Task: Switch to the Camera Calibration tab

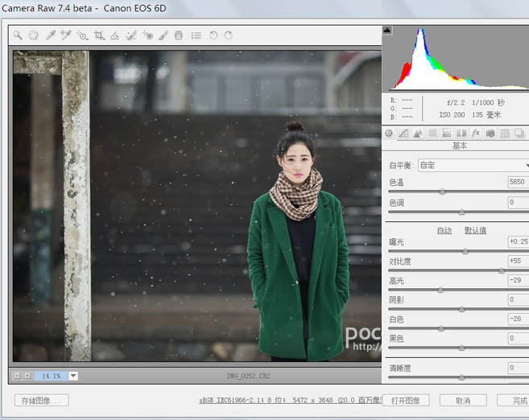Action: click(490, 133)
